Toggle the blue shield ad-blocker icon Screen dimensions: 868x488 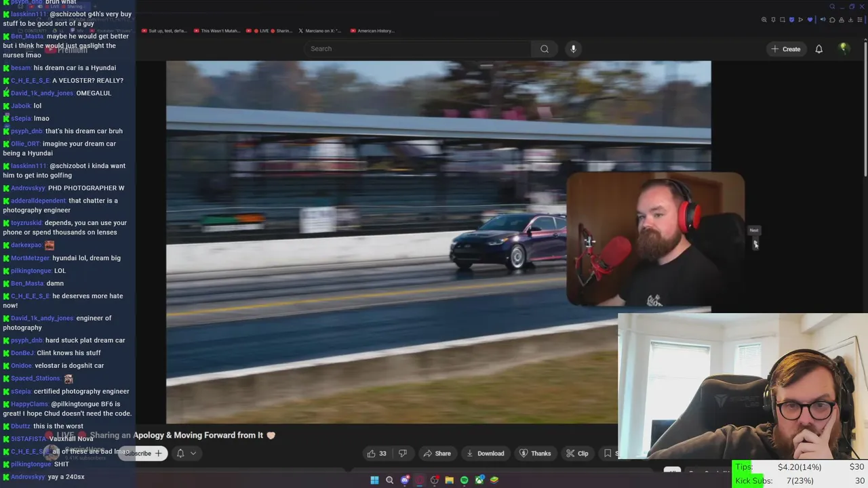791,20
